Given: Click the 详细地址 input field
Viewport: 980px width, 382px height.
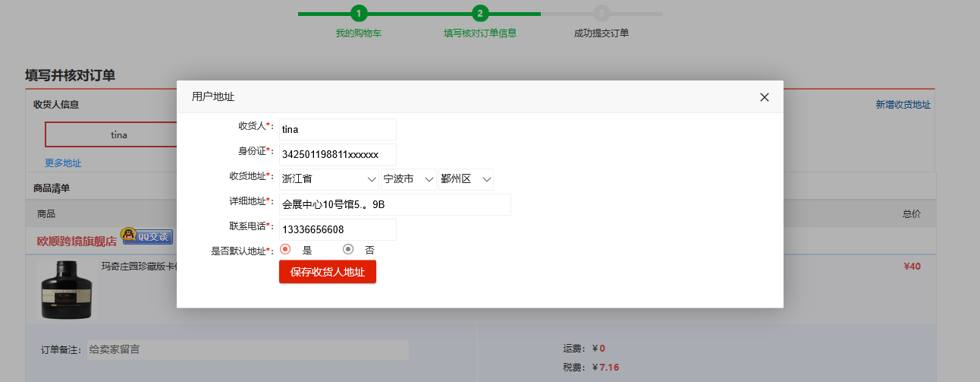Looking at the screenshot, I should [394, 204].
